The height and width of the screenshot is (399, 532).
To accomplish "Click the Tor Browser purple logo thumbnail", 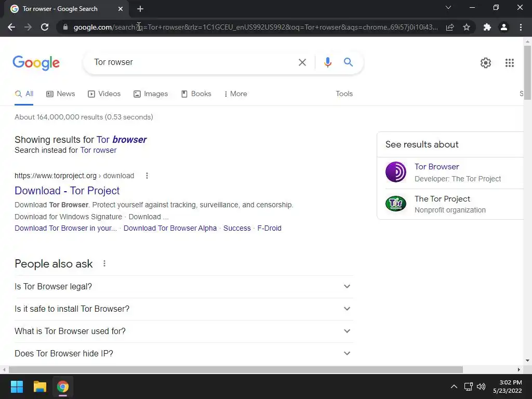I will (x=395, y=172).
